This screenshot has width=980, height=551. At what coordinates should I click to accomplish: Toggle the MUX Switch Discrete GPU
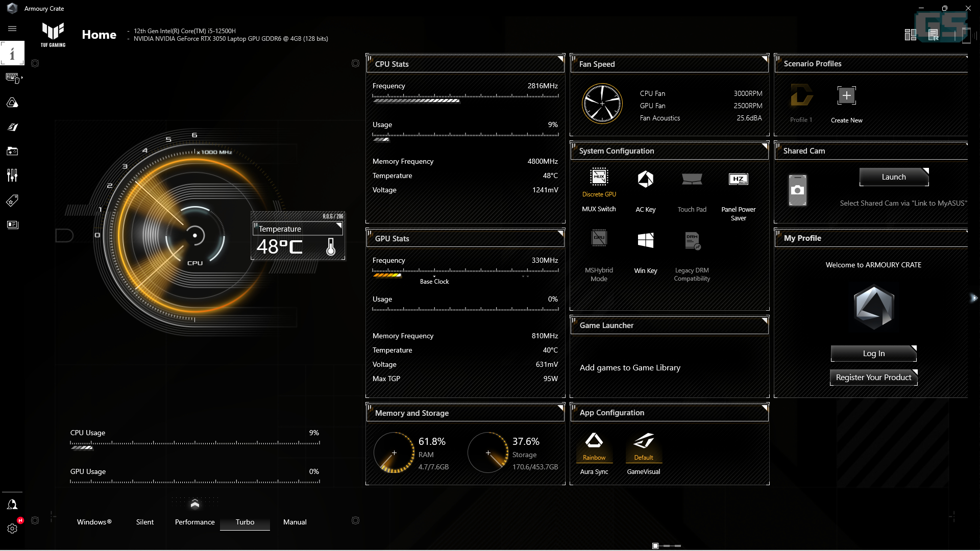[599, 190]
